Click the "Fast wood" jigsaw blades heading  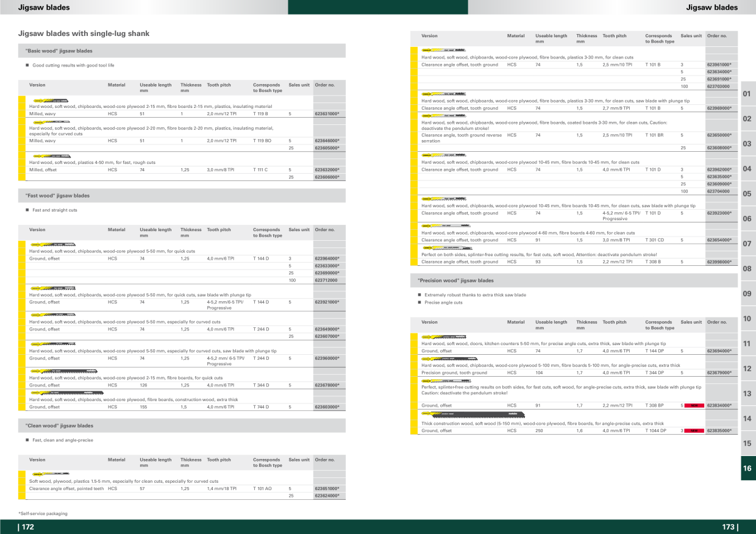coord(58,196)
